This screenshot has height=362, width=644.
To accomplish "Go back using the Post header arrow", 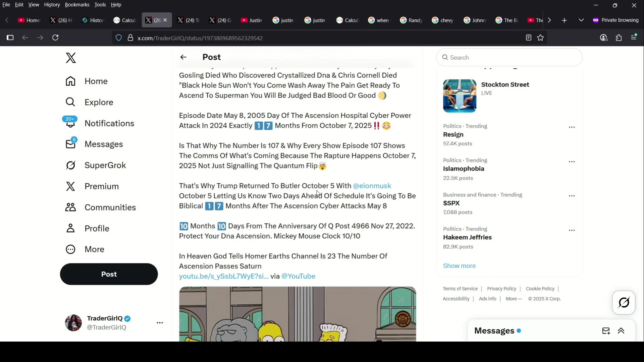I will click(183, 57).
